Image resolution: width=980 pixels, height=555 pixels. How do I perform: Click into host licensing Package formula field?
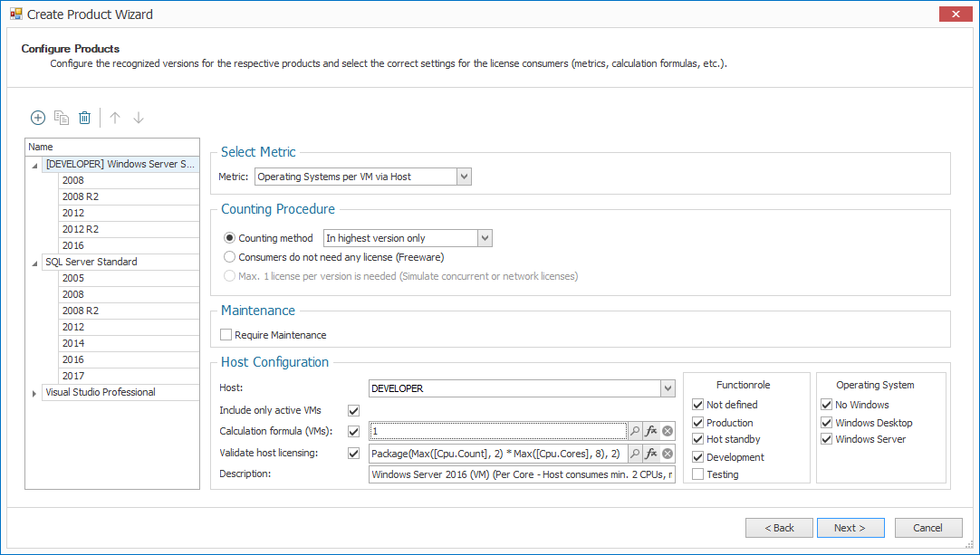[498, 454]
